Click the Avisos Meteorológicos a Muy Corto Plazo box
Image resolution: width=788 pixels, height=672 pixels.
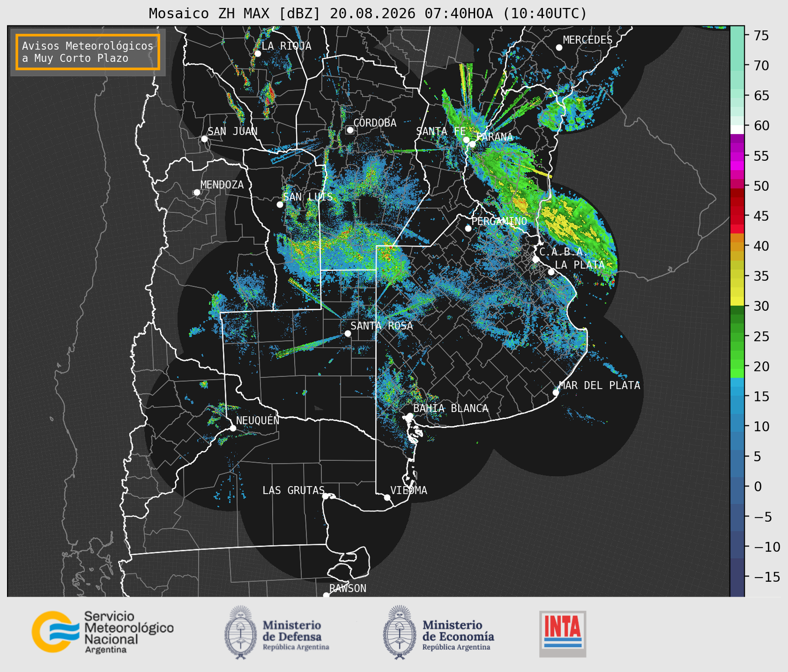[88, 52]
